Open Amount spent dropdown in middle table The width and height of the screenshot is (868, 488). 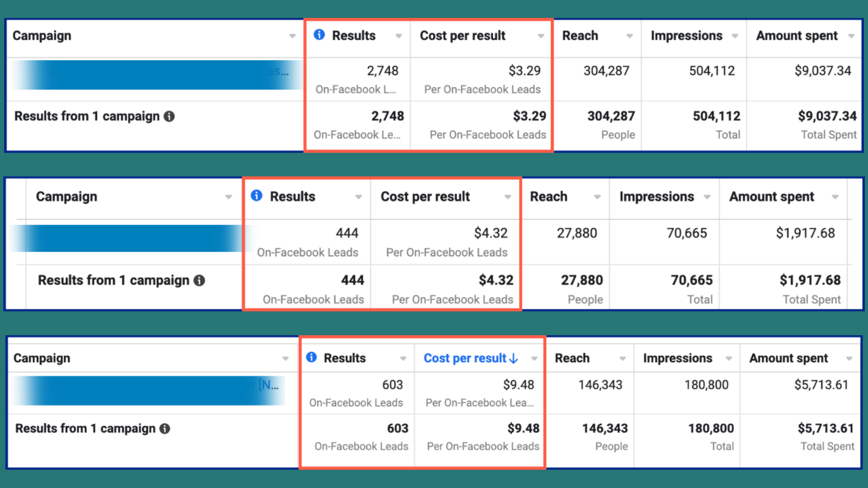click(835, 197)
